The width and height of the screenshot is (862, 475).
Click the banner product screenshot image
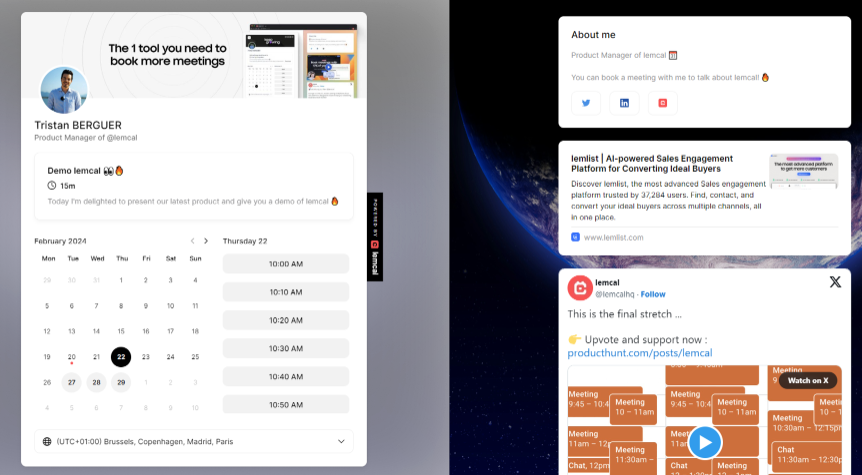click(302, 60)
